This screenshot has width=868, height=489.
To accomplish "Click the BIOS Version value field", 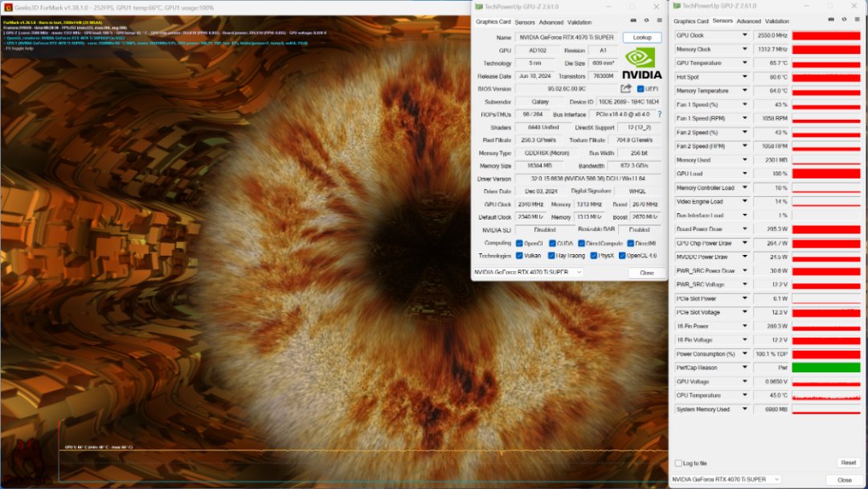I will [x=567, y=88].
